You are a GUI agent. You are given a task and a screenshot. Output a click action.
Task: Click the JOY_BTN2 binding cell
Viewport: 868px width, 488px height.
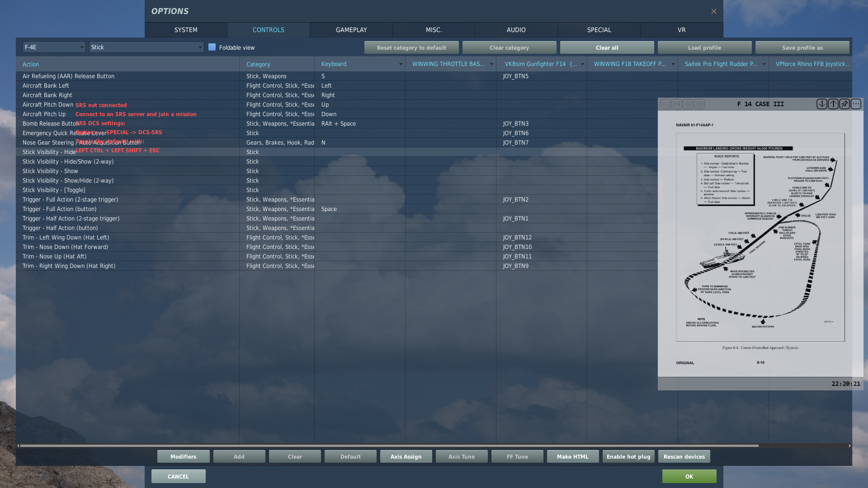tap(542, 199)
